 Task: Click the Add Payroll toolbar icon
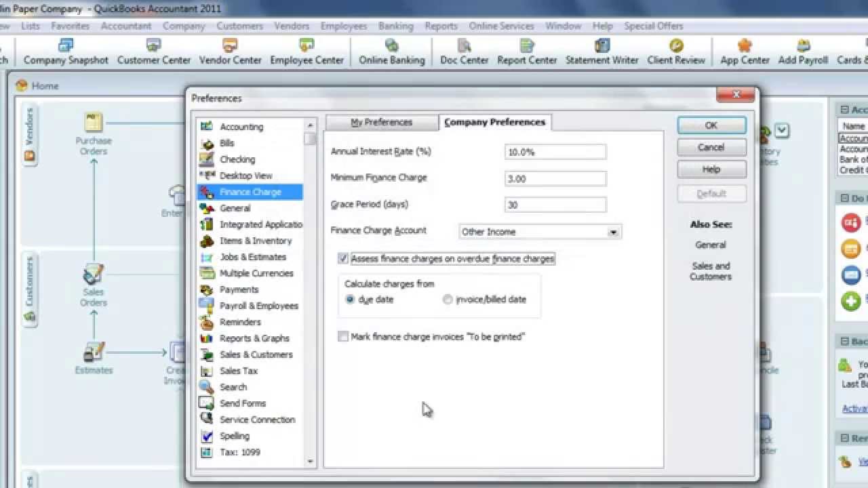[804, 52]
